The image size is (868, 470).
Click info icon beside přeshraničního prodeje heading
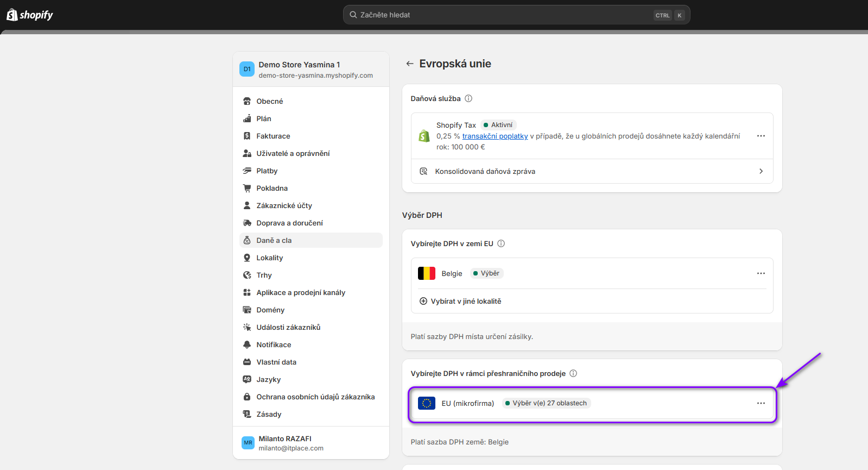click(x=573, y=373)
